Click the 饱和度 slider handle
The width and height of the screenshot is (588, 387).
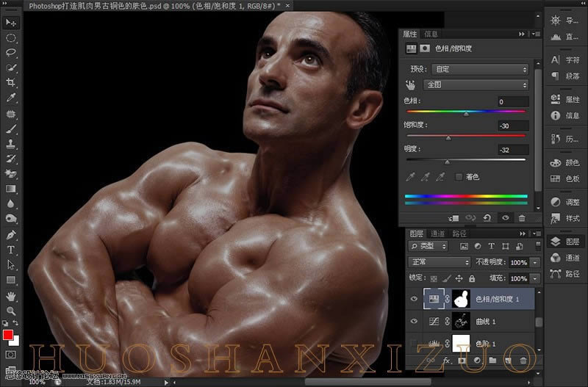coord(448,138)
